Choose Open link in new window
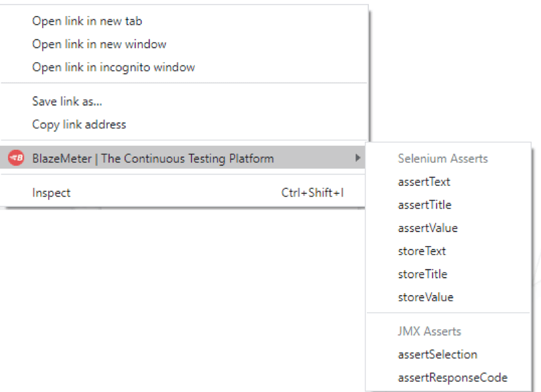541x392 pixels. coord(99,44)
